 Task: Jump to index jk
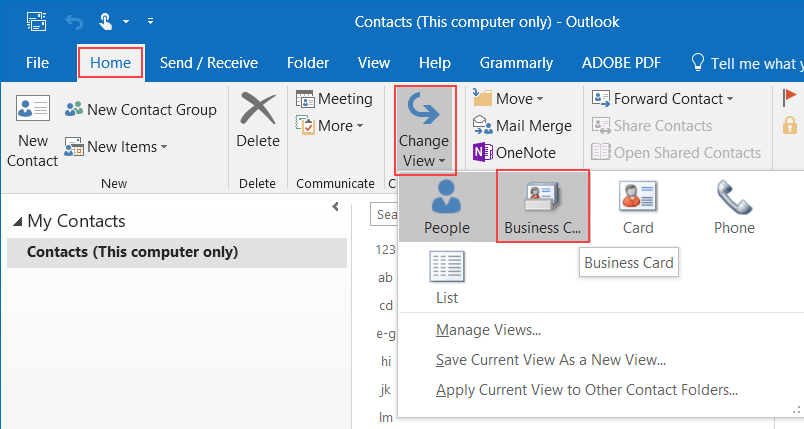386,390
